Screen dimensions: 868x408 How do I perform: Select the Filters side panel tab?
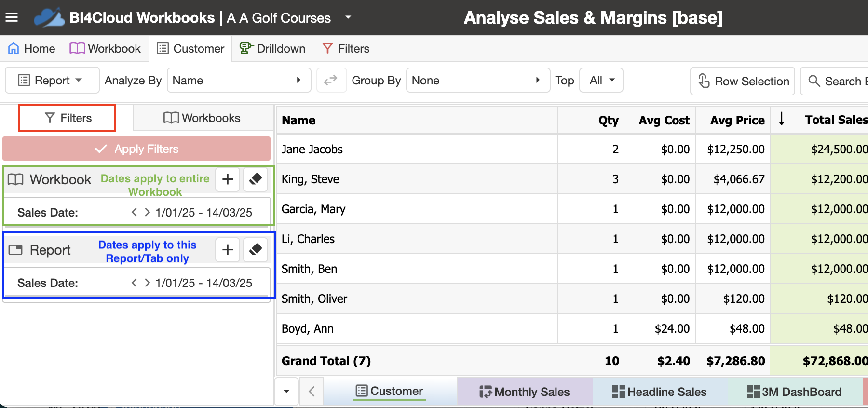67,118
